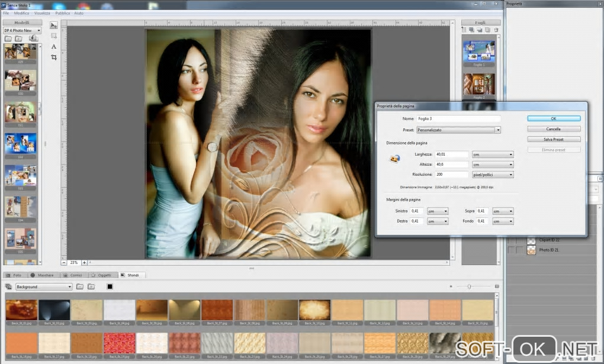Open DP 4 Photo New template dropdown
Image resolution: width=604 pixels, height=364 pixels.
[23, 30]
